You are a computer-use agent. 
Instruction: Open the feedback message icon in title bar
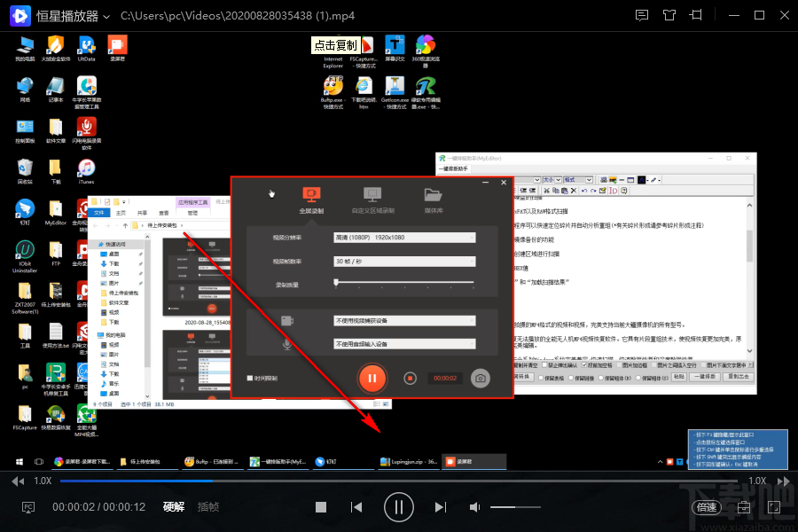point(642,15)
